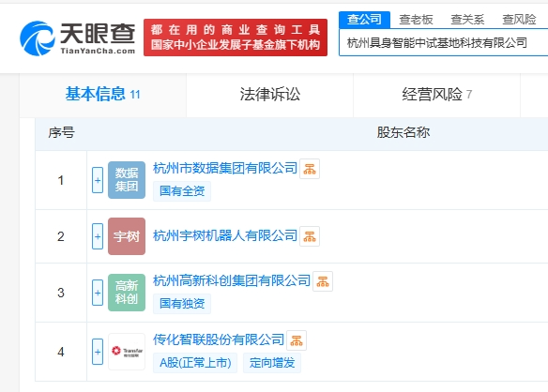The width and height of the screenshot is (548, 392).
Task: Open equity structure icon for 杭州高新科创集团有限公司
Action: (x=323, y=281)
